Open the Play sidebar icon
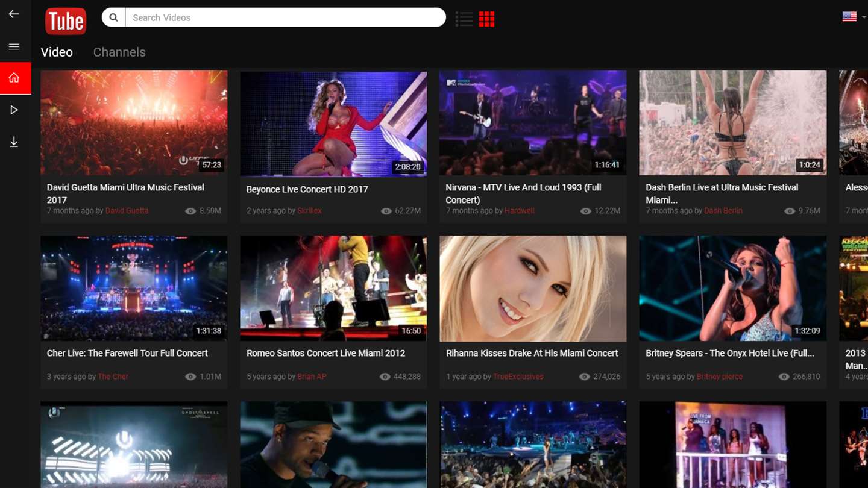The height and width of the screenshot is (488, 868). click(14, 110)
